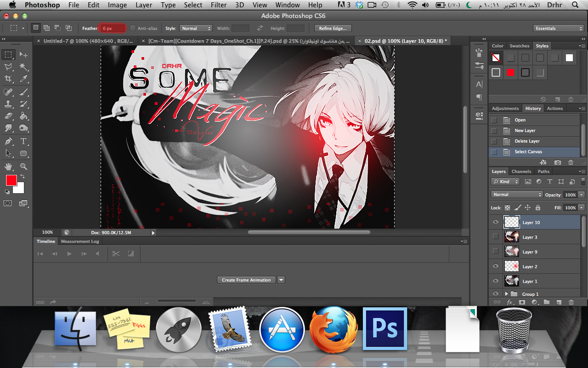588x368 pixels.
Task: Select the Smudge tool
Action: point(8,128)
